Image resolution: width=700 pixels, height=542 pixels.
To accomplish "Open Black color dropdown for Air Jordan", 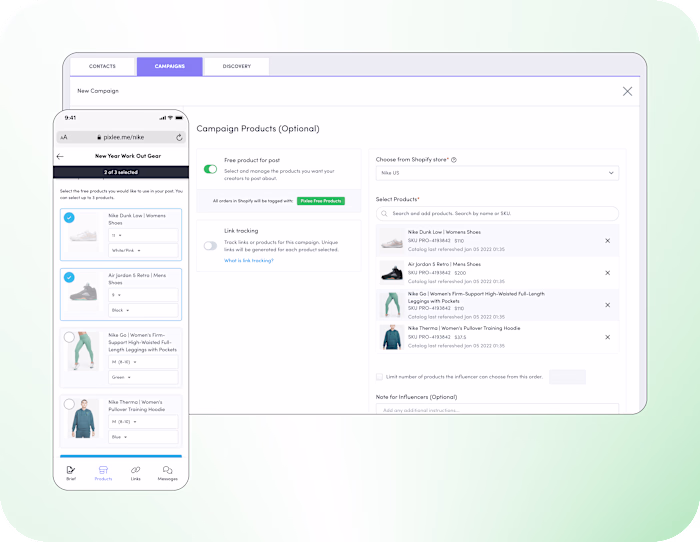I will click(143, 310).
